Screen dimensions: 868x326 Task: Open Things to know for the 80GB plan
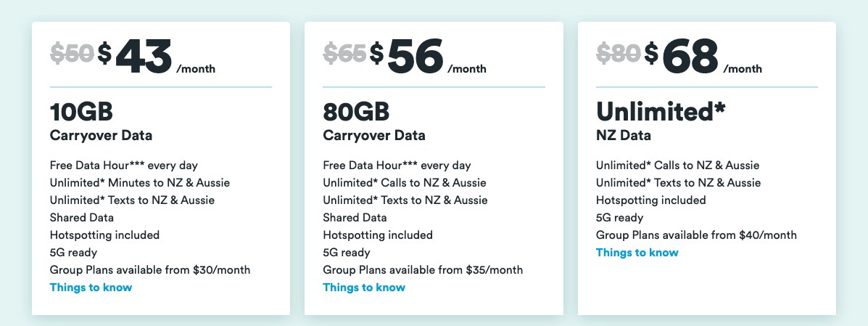coord(363,288)
